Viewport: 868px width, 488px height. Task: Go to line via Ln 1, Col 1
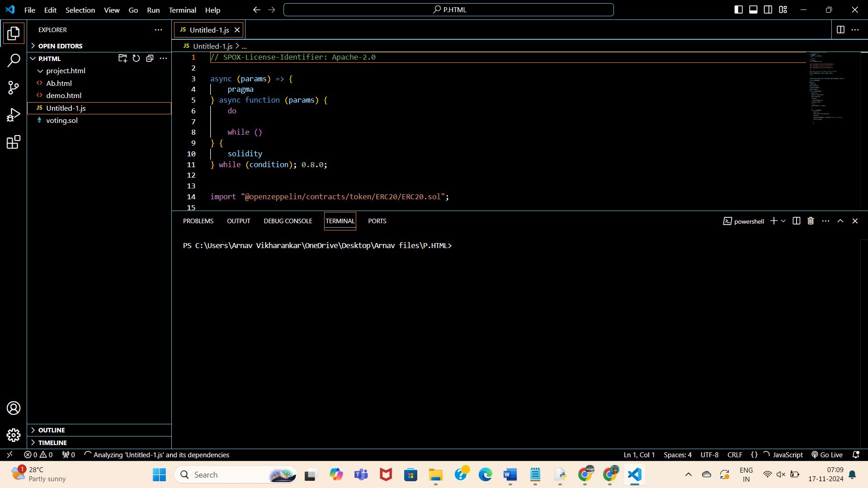click(x=639, y=455)
